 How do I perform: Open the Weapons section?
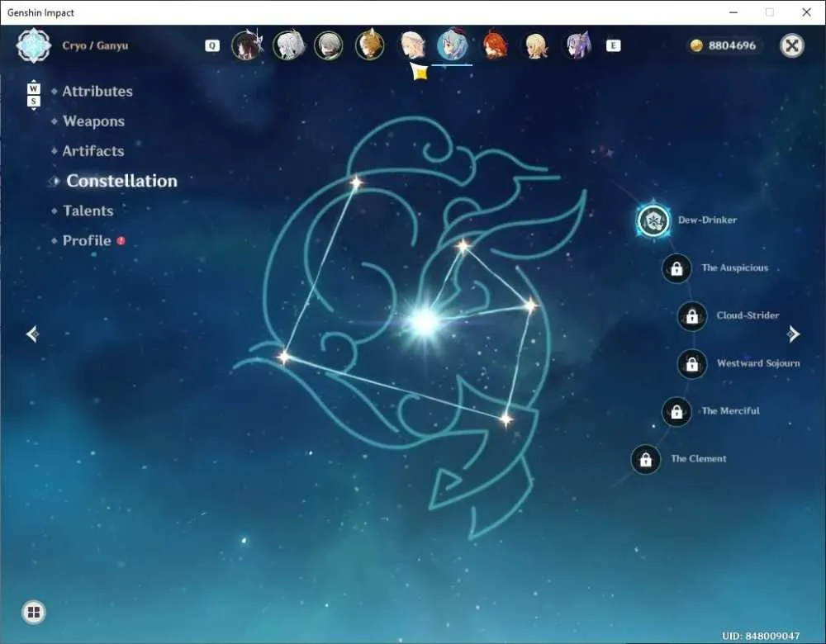[x=94, y=121]
